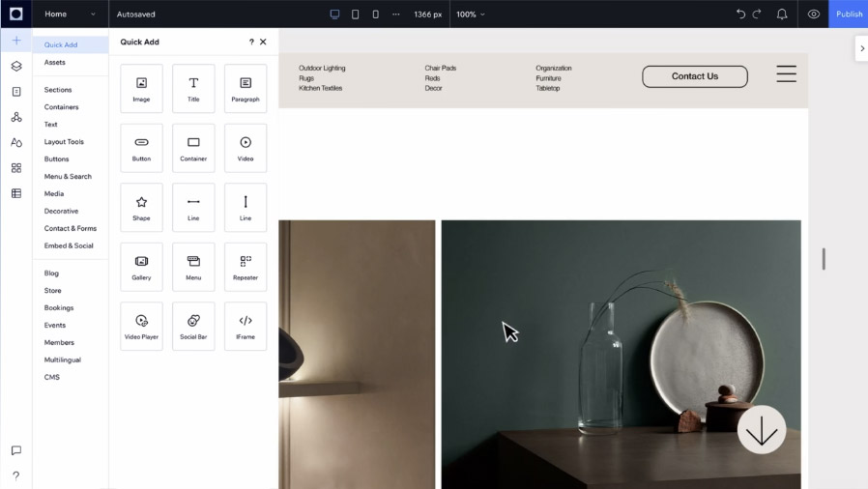Add an Image element
868x489 pixels.
(141, 89)
